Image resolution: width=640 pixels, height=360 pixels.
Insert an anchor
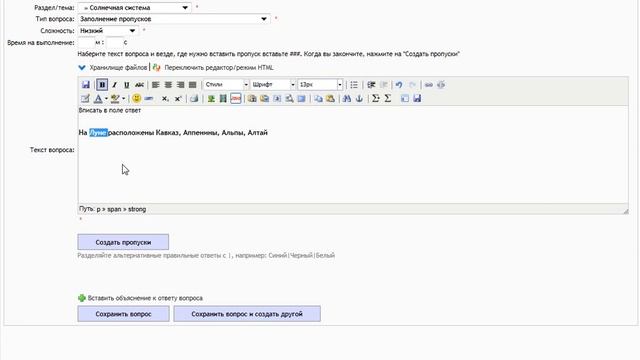(x=359, y=98)
